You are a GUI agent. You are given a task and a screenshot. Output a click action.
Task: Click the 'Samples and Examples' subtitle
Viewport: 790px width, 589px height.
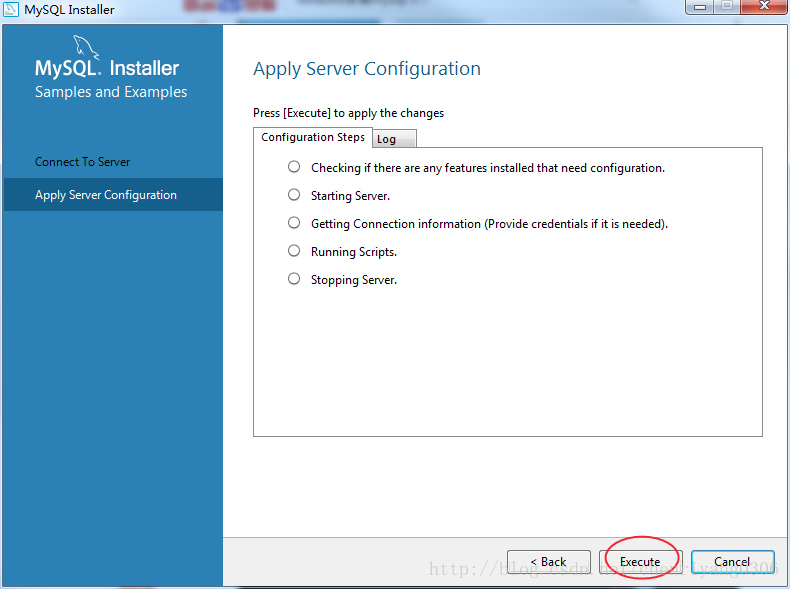tap(111, 92)
